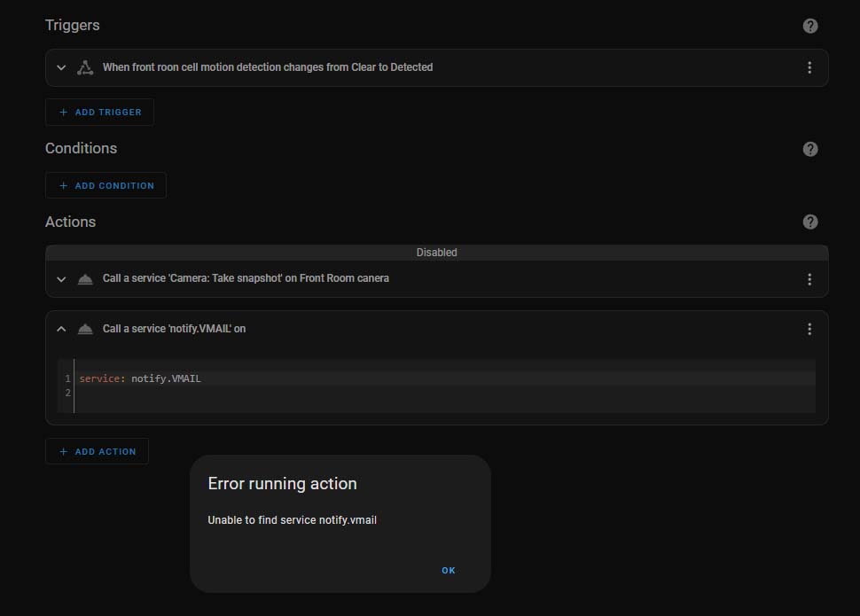The width and height of the screenshot is (860, 616).
Task: Click the Add Condition button
Action: point(106,185)
